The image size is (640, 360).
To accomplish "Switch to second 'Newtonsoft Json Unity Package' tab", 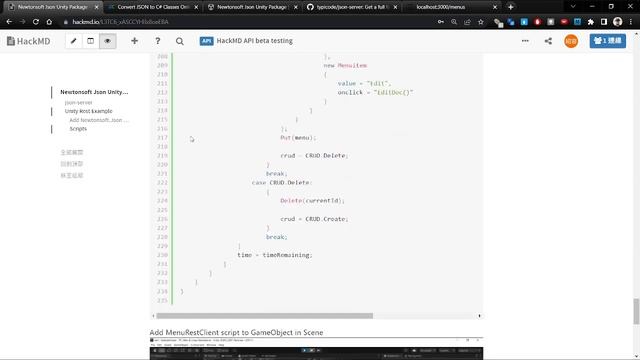I will point(252,7).
